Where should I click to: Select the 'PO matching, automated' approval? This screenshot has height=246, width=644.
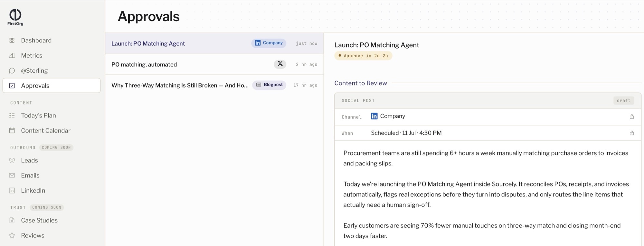point(214,64)
